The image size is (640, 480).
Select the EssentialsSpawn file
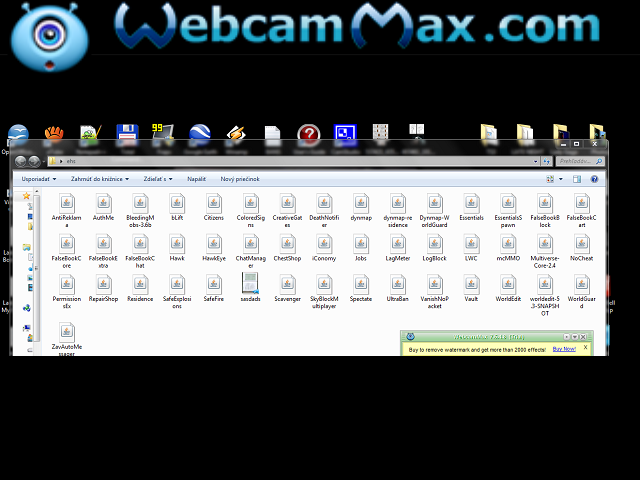[508, 211]
